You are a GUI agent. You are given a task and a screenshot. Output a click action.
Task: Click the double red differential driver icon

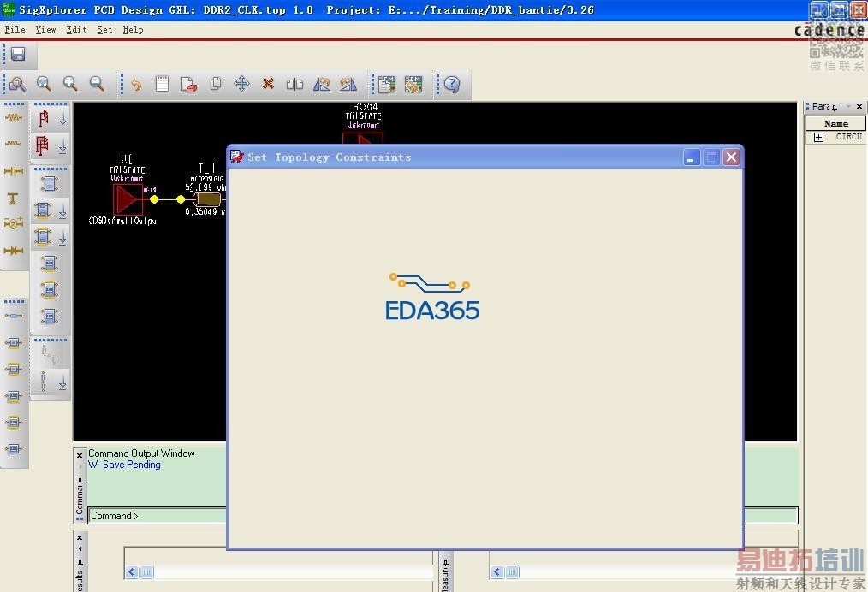[43, 145]
